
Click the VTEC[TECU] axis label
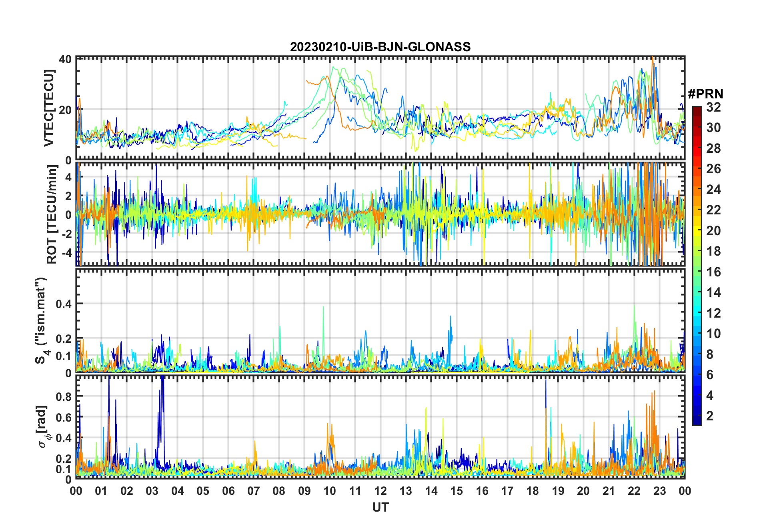(49, 108)
